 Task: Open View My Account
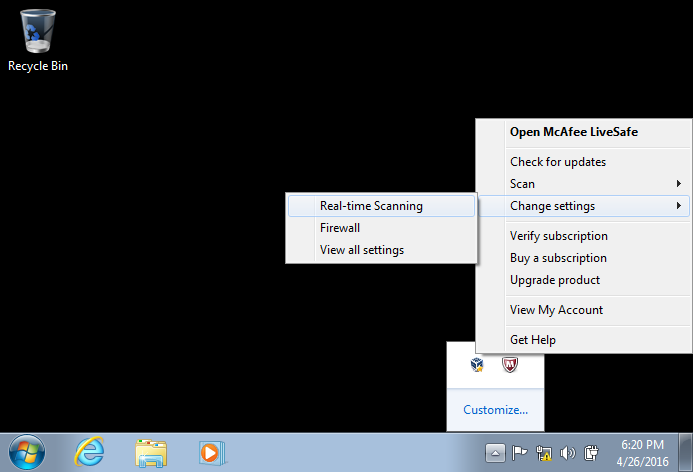(584, 310)
